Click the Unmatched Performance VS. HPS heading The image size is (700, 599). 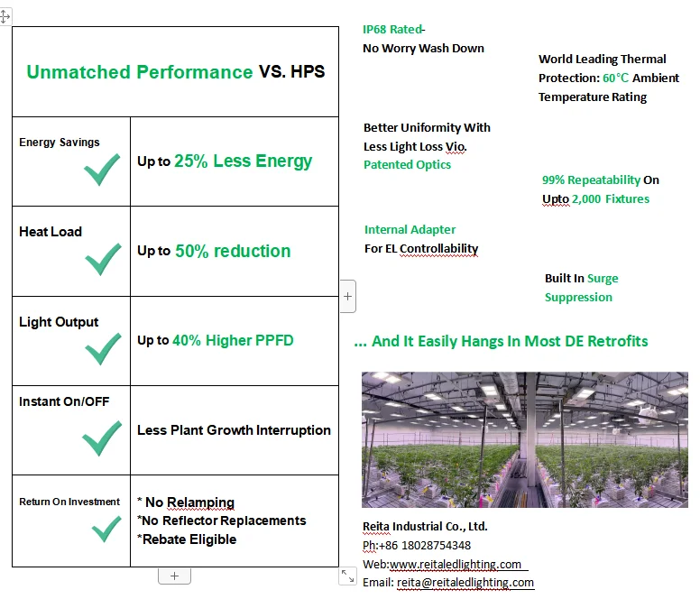click(x=175, y=72)
